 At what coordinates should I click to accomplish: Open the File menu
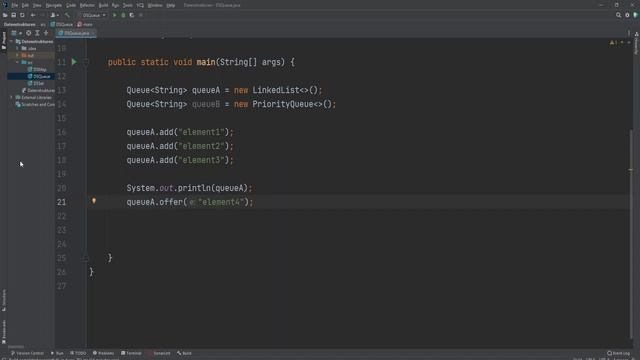15,5
